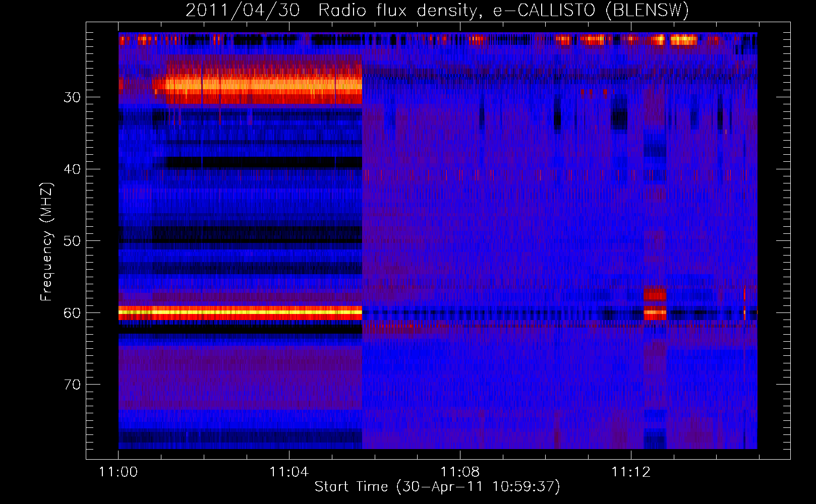
Task: Click the '40' frequency tick label
Action: (72, 169)
